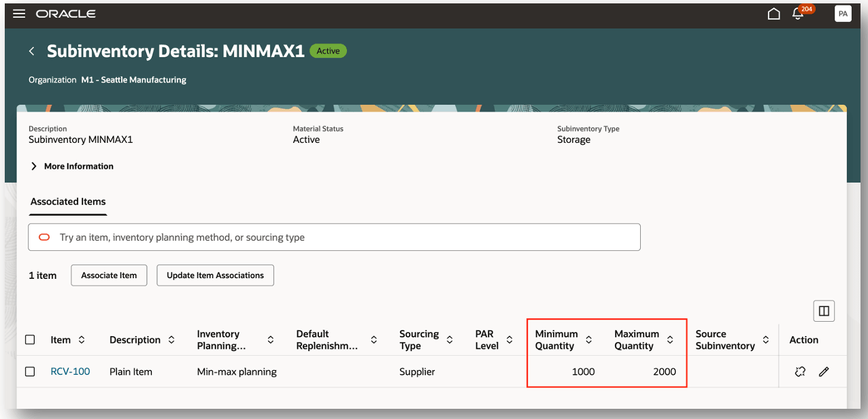The height and width of the screenshot is (419, 868).
Task: Click the ORACLE logo in top bar
Action: (65, 13)
